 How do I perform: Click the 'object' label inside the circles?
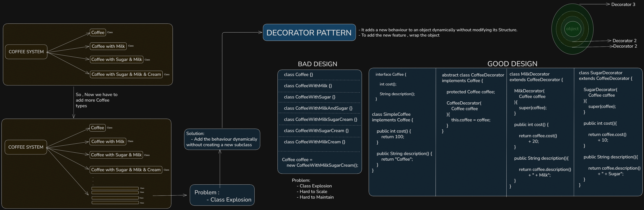[x=572, y=29]
